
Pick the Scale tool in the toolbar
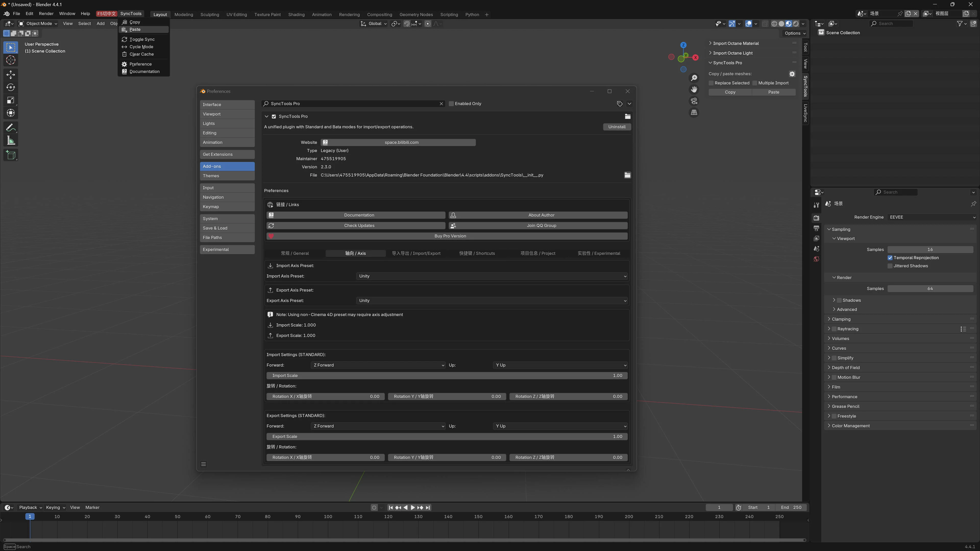tap(11, 101)
